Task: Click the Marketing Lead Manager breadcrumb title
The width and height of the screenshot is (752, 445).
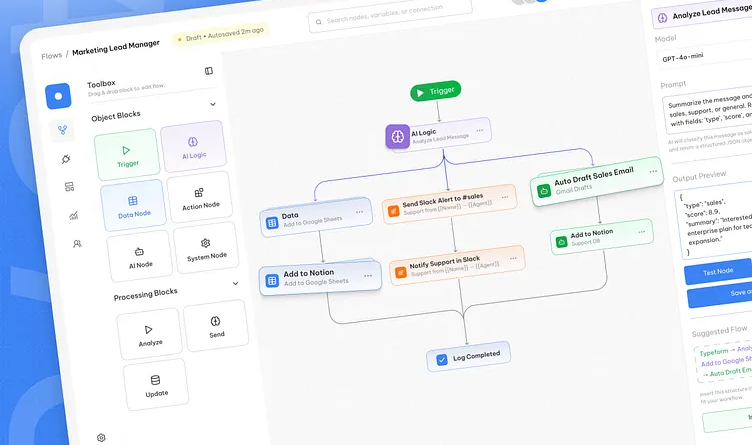Action: [116, 47]
